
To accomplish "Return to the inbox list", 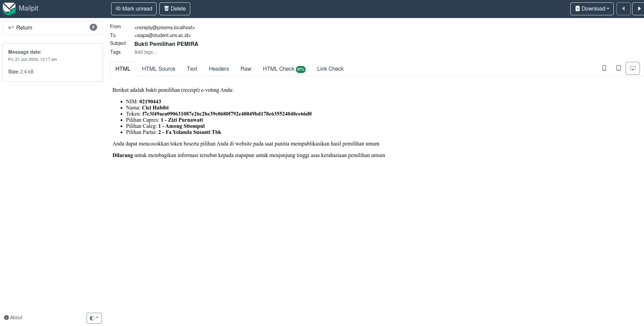I will coord(52,28).
